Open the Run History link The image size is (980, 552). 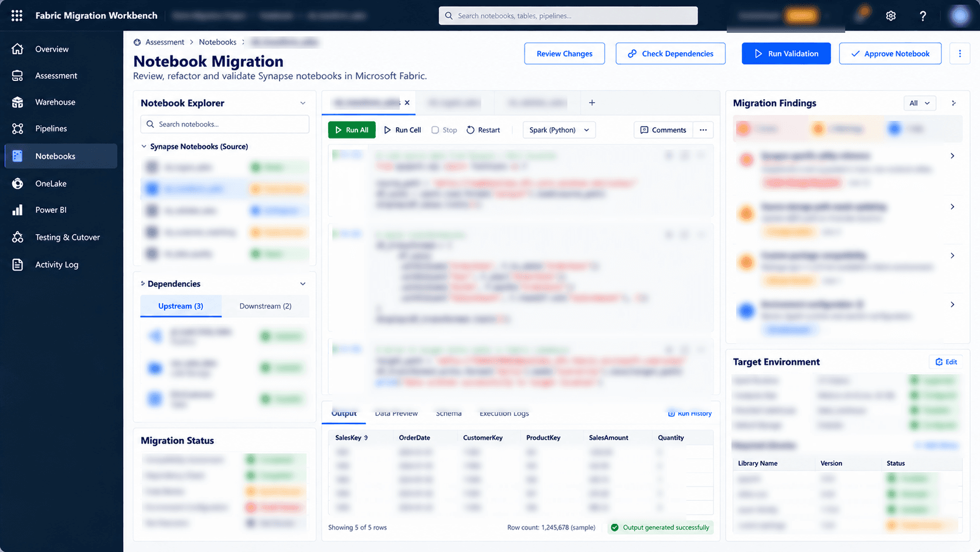pos(690,414)
